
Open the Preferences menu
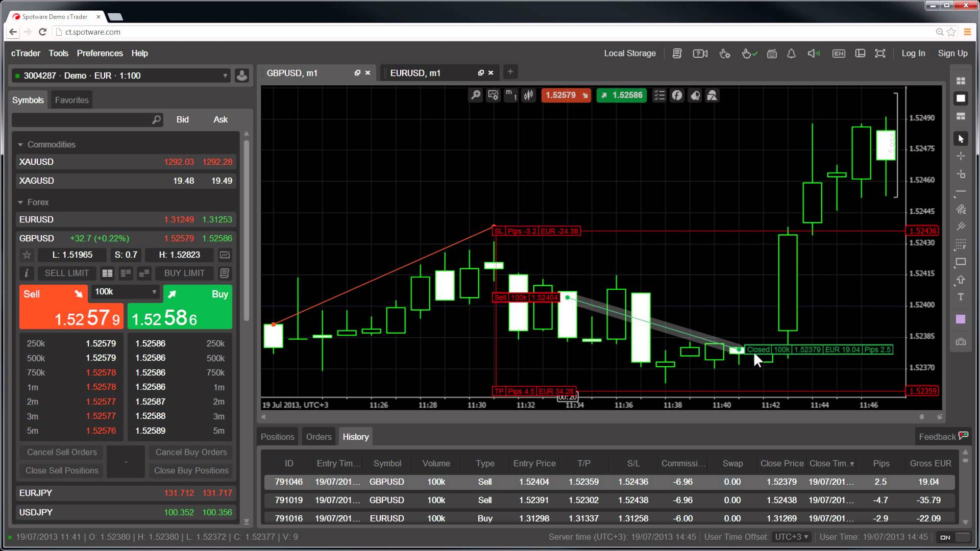pos(100,53)
